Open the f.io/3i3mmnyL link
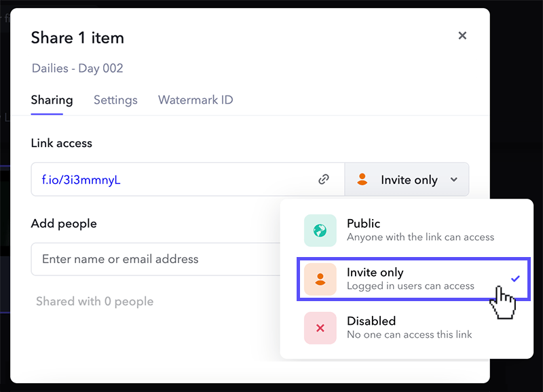The width and height of the screenshot is (543, 392). click(x=81, y=180)
